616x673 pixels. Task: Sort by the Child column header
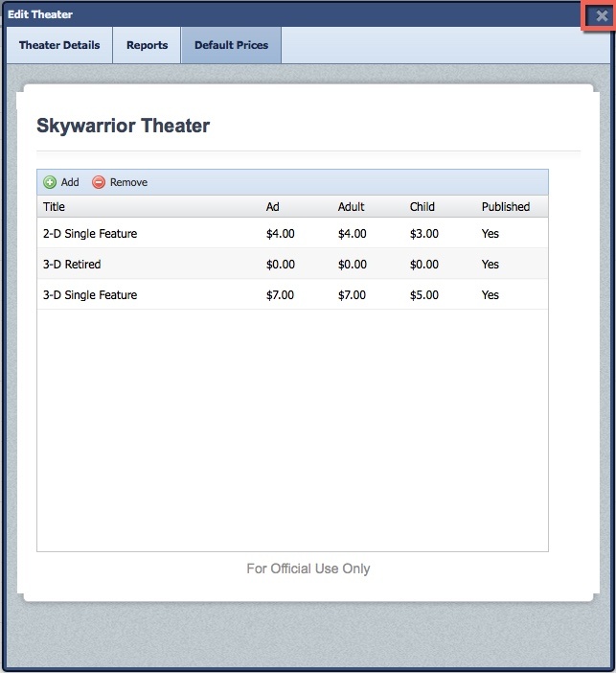tap(422, 206)
